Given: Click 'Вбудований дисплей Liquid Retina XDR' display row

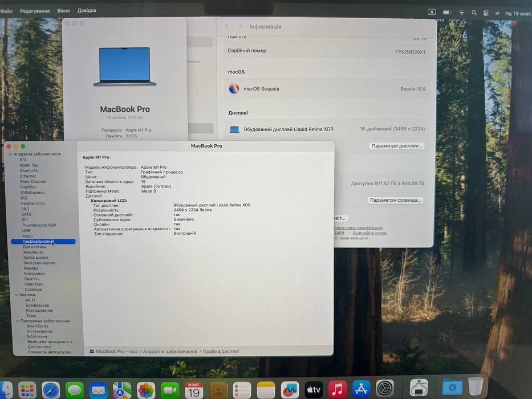Looking at the screenshot, I should point(327,129).
